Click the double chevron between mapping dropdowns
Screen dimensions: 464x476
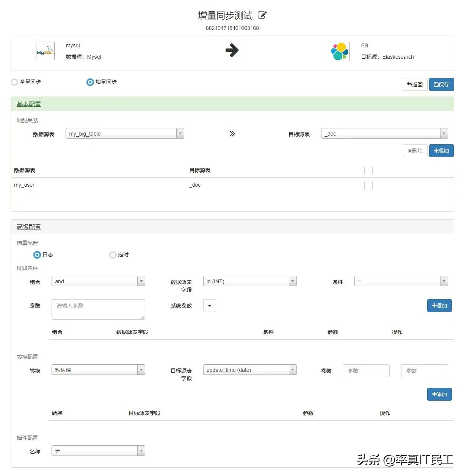232,133
